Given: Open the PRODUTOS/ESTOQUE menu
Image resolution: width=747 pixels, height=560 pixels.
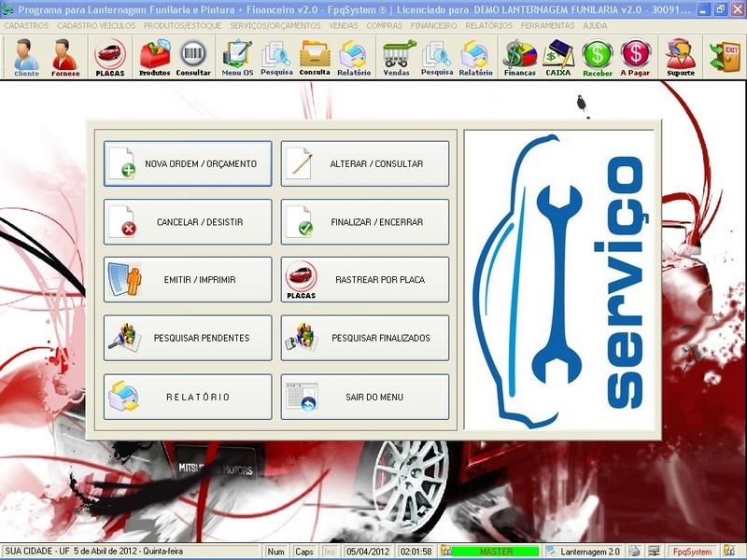Looking at the screenshot, I should (182, 26).
